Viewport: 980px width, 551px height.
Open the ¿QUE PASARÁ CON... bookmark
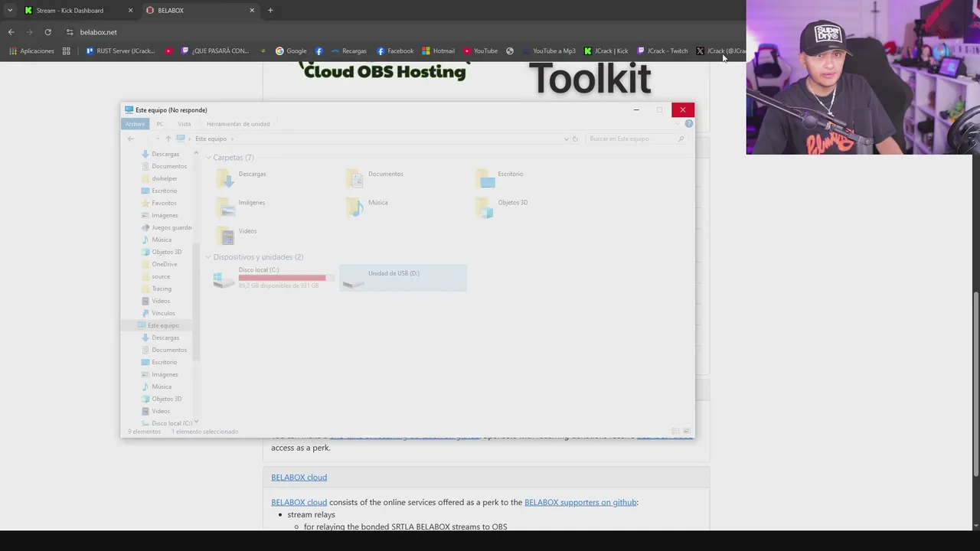[x=214, y=51]
